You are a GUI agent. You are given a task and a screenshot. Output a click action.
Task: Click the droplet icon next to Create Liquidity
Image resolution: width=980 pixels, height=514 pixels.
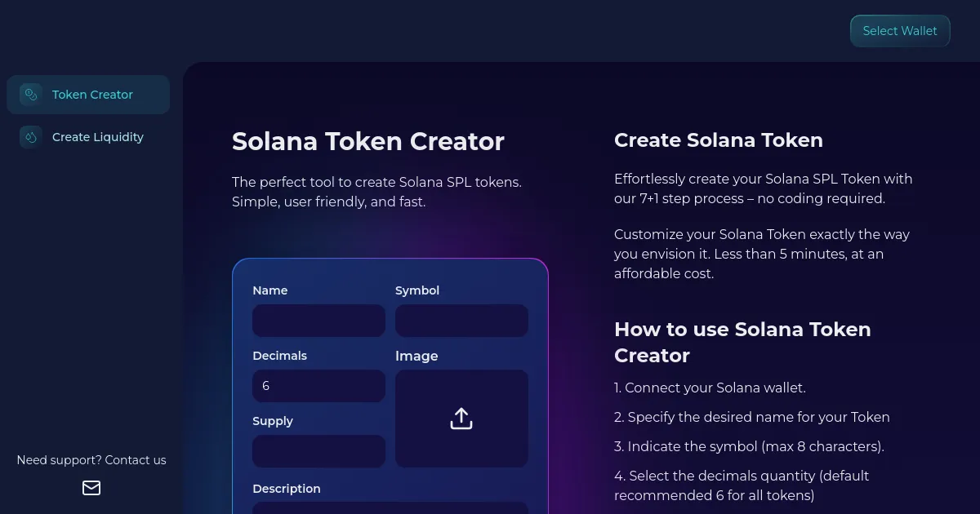(x=30, y=137)
